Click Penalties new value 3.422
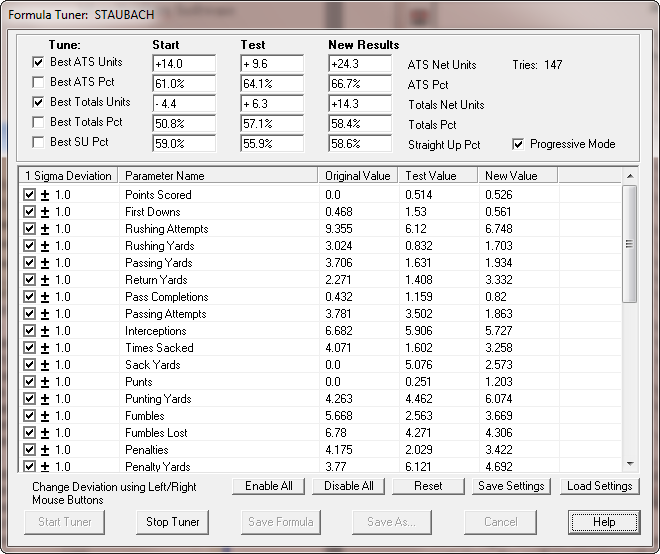 point(499,450)
